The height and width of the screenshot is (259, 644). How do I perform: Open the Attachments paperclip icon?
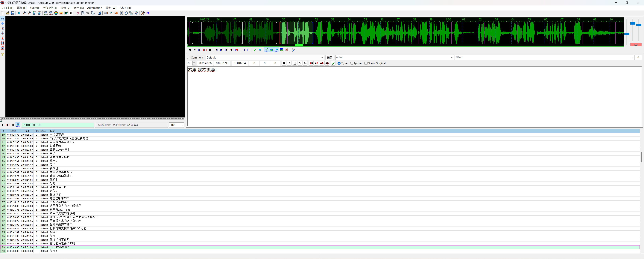[x=88, y=13]
